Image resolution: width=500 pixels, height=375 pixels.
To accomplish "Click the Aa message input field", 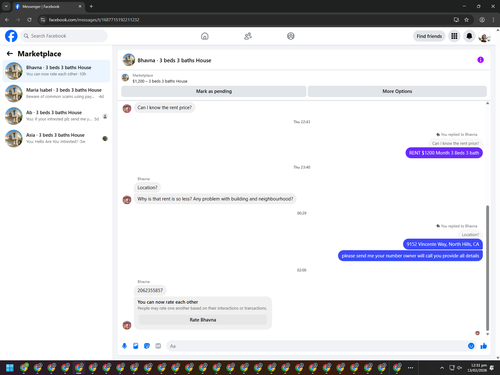I will point(317,346).
